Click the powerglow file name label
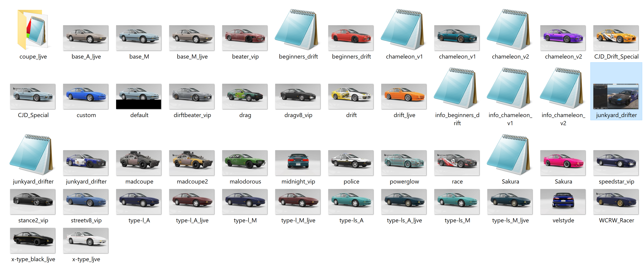 tap(404, 182)
